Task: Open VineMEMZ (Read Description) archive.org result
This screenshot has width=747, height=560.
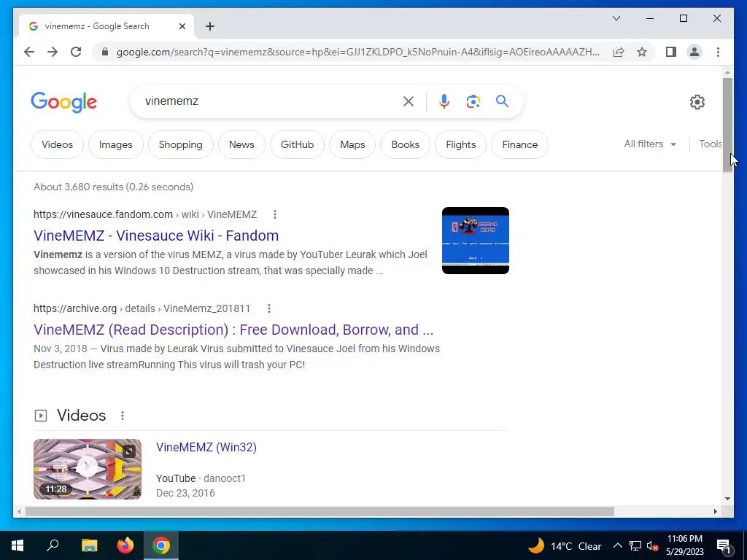Action: point(233,330)
